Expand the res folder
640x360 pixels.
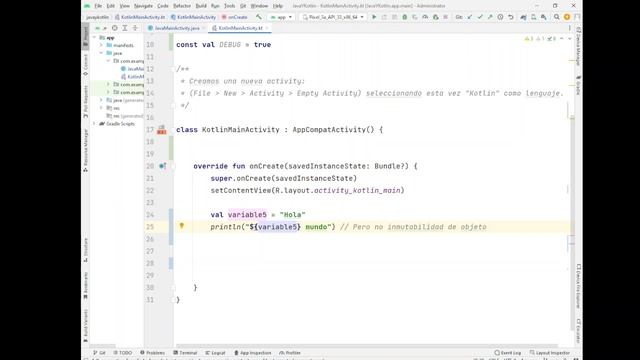pyautogui.click(x=101, y=108)
